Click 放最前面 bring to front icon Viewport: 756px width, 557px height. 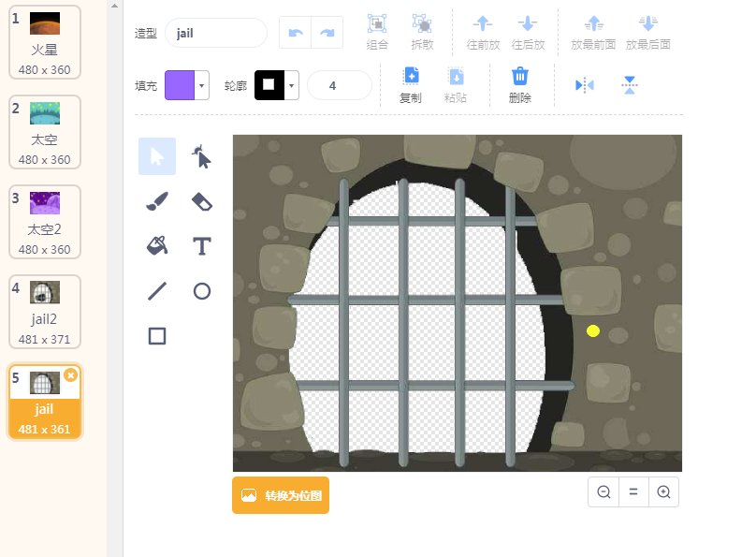[593, 23]
